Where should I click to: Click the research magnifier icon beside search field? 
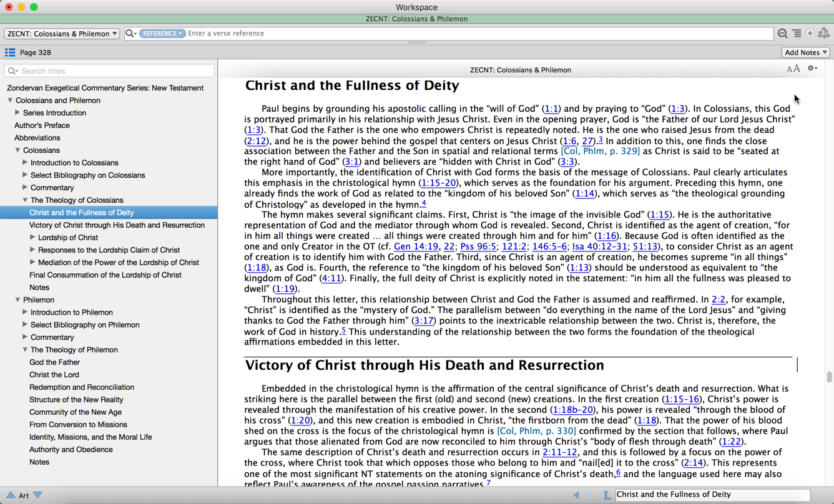pyautogui.click(x=782, y=34)
